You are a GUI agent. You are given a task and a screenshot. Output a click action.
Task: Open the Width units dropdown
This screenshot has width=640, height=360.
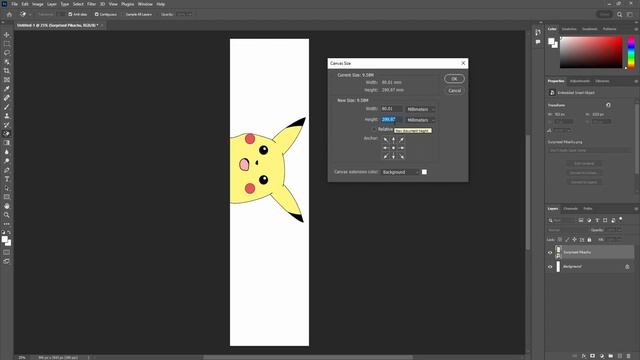click(x=420, y=109)
